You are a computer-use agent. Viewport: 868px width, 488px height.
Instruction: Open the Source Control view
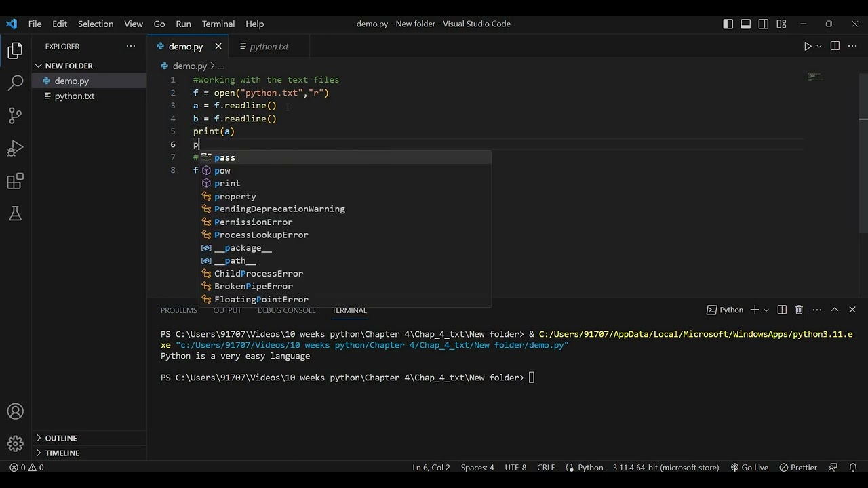15,116
